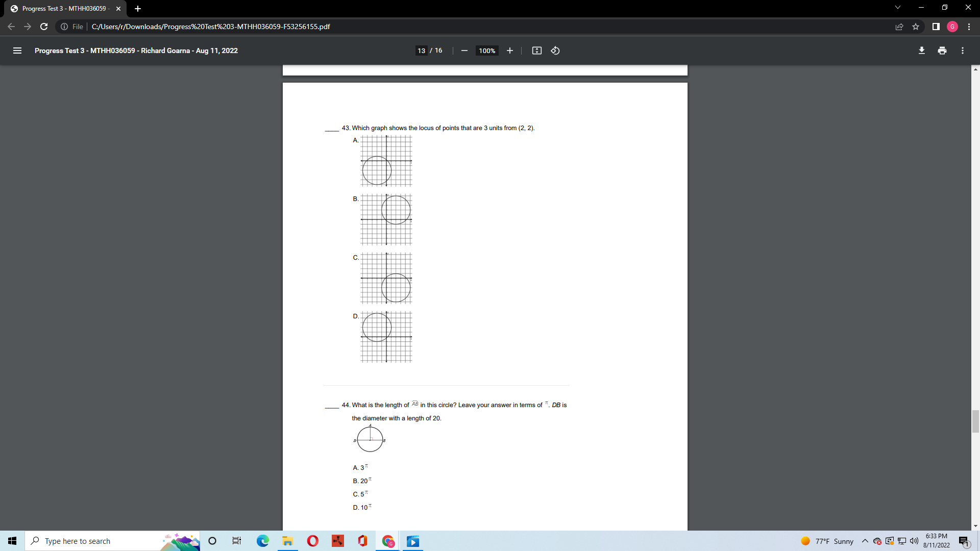Zoom in on the PDF
This screenshot has height=551, width=980.
pyautogui.click(x=510, y=51)
